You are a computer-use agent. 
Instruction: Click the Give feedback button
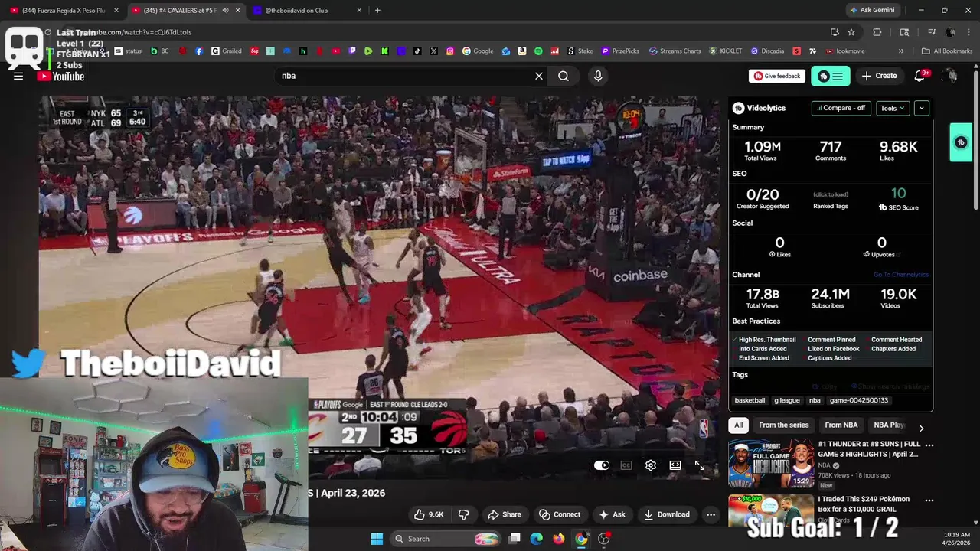click(x=777, y=76)
